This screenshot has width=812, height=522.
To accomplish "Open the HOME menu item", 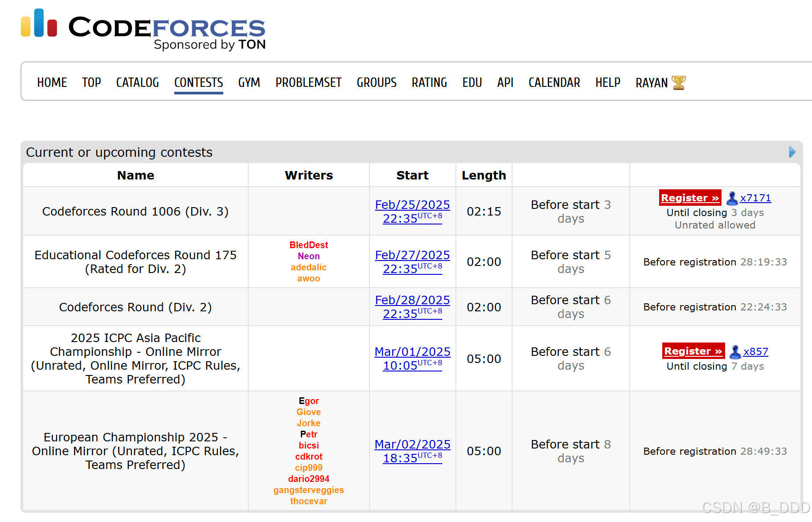I will (x=52, y=82).
